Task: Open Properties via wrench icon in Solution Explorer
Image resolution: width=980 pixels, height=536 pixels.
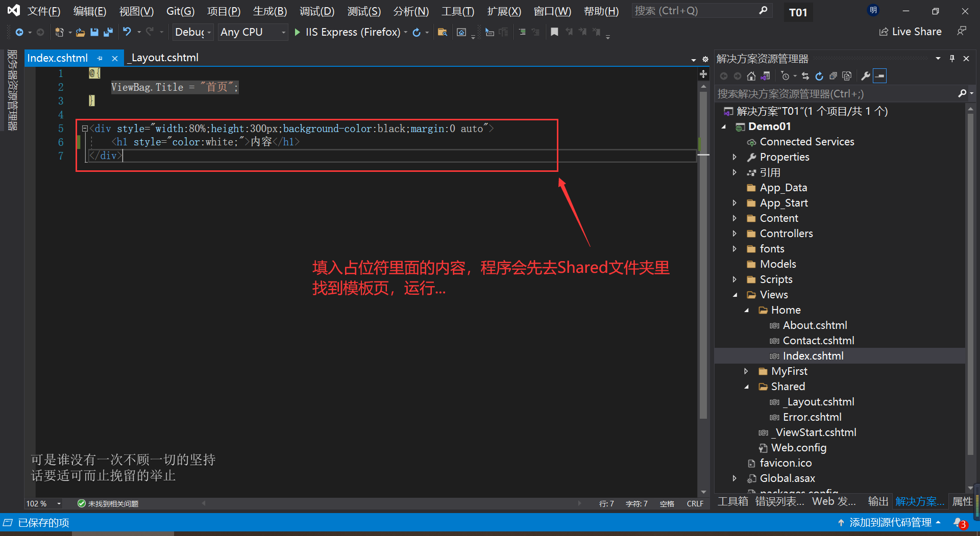Action: (x=866, y=76)
